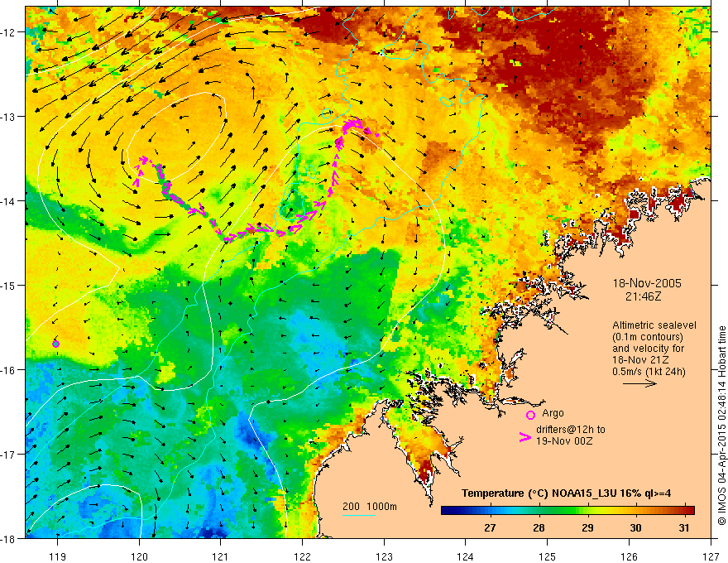Click the longitude label 124
This screenshot has height=563, width=728.
coord(466,556)
